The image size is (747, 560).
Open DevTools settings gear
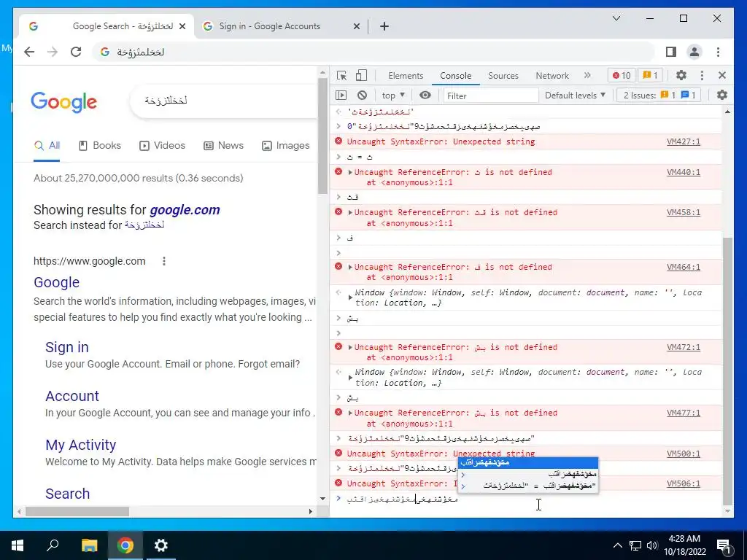(x=681, y=75)
